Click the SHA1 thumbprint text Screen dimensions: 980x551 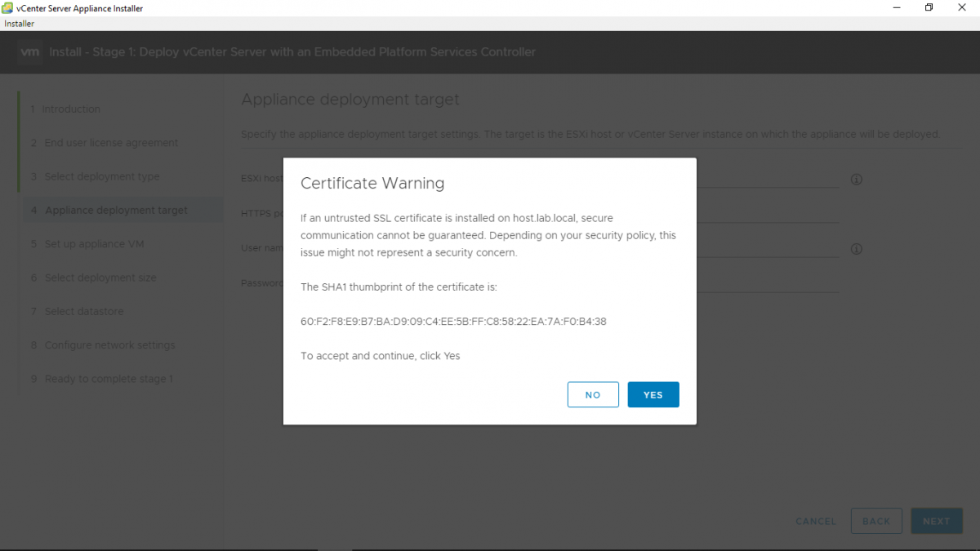[453, 322]
